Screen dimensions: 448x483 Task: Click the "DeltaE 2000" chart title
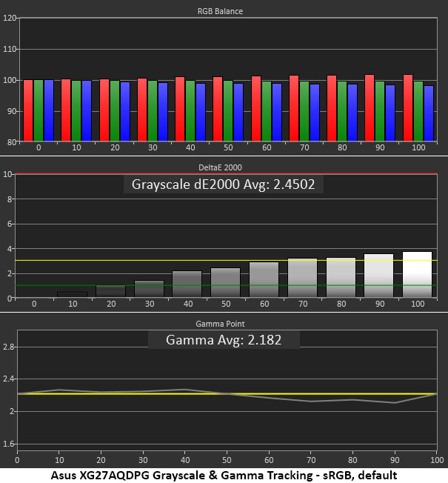pyautogui.click(x=220, y=167)
